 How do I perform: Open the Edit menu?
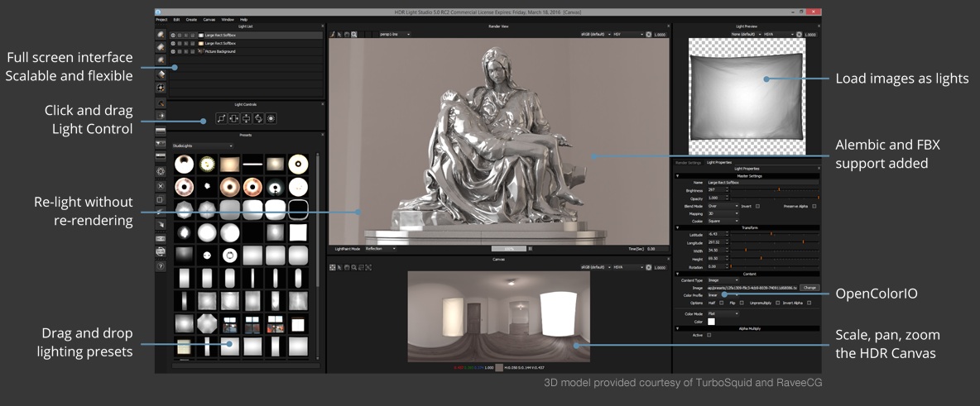tap(176, 19)
